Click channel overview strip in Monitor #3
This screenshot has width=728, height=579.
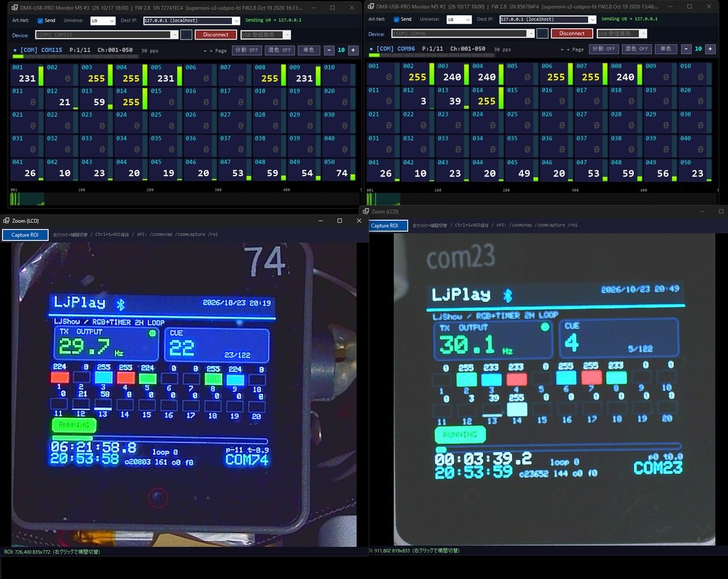pyautogui.click(x=185, y=198)
